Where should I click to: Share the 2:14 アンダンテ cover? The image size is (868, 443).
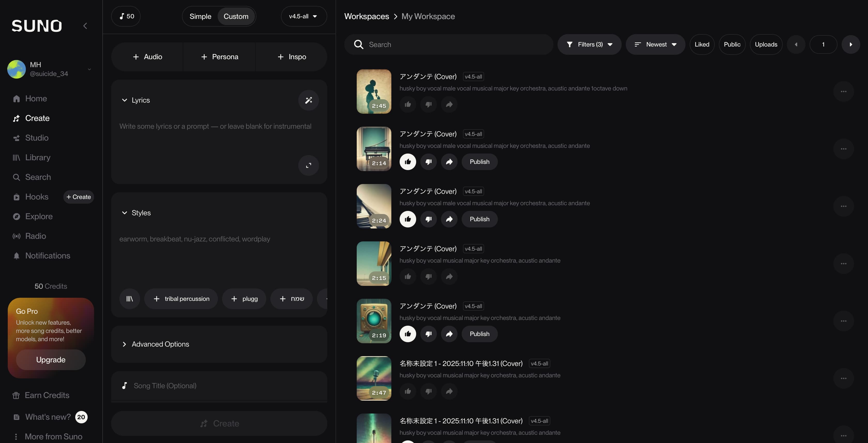click(449, 162)
